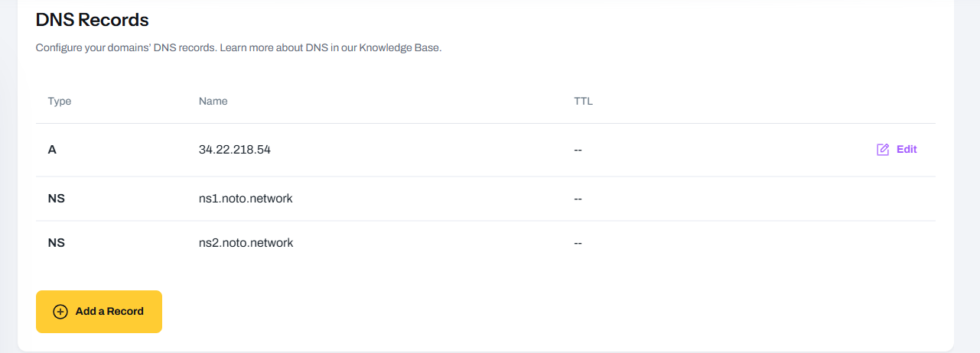The width and height of the screenshot is (980, 353).
Task: Click the A record type cell
Action: coord(52,150)
